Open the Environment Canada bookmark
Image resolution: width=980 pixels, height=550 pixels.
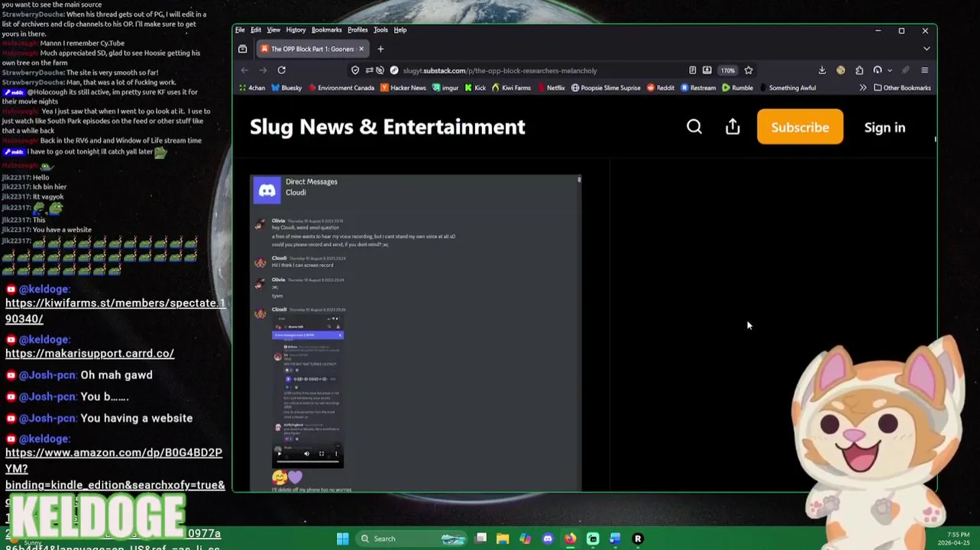tap(341, 88)
